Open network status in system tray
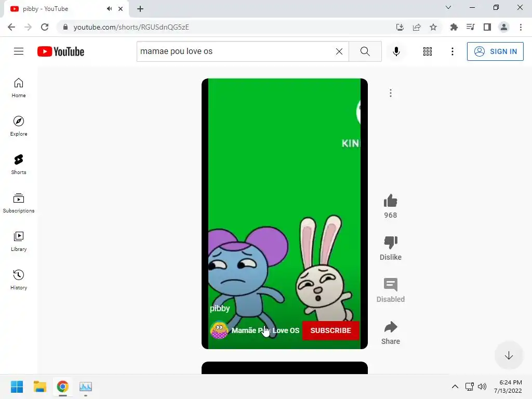The height and width of the screenshot is (399, 532). click(470, 387)
